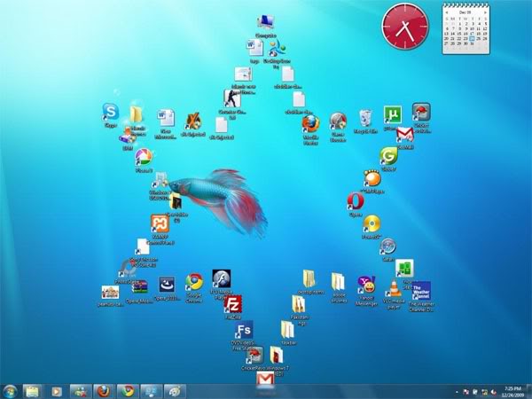Select the highlighted date 24 in calendar

pos(473,39)
